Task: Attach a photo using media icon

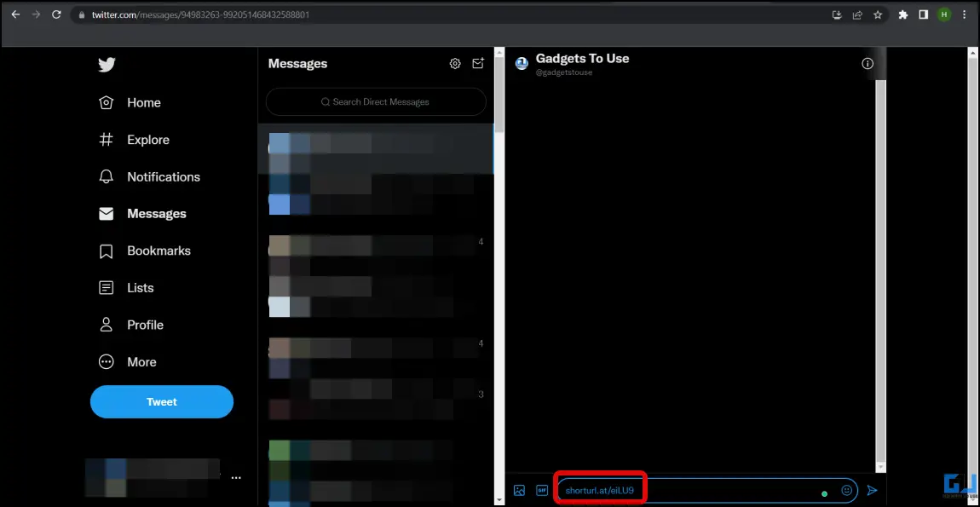Action: pos(519,491)
